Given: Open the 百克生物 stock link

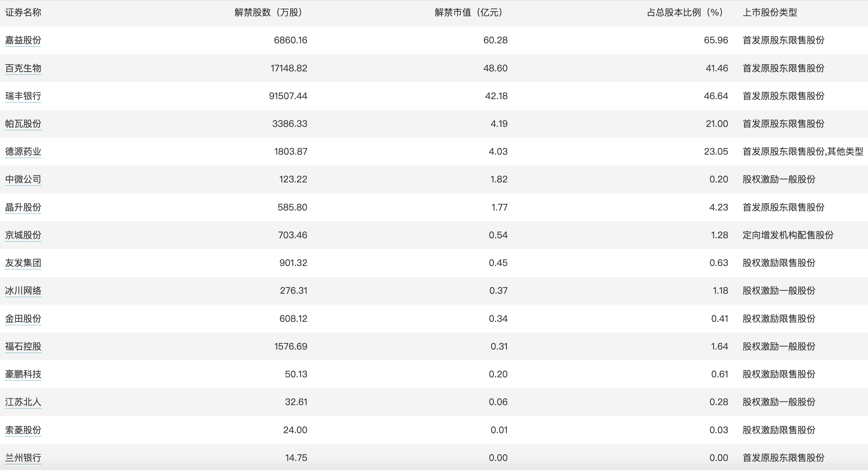Looking at the screenshot, I should pos(23,68).
